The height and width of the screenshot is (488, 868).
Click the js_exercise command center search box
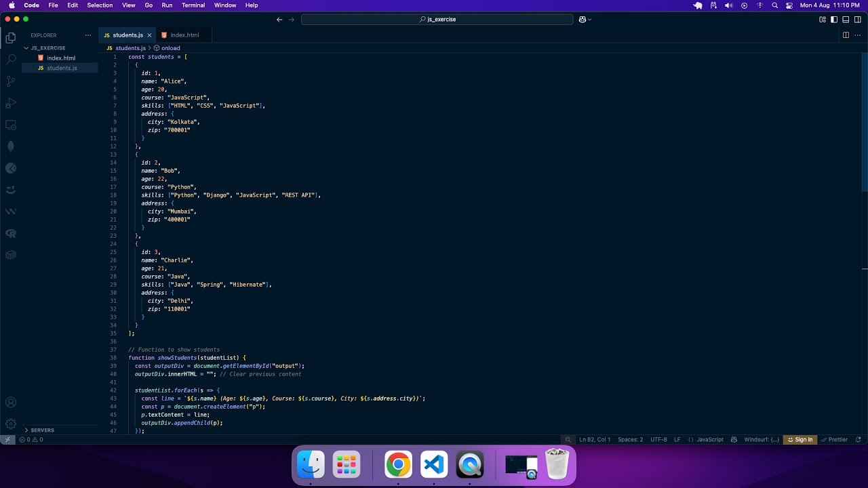click(437, 20)
